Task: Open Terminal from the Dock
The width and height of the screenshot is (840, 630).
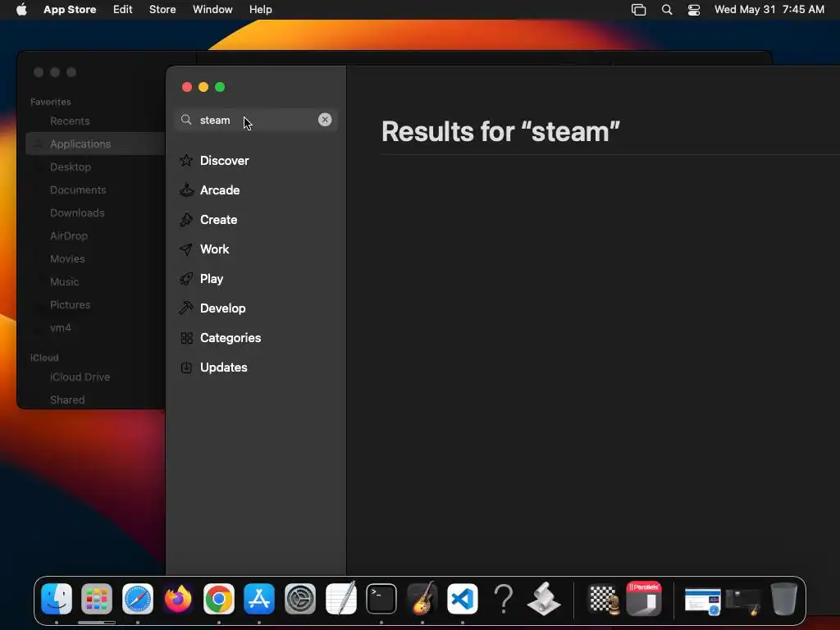Action: click(x=381, y=599)
